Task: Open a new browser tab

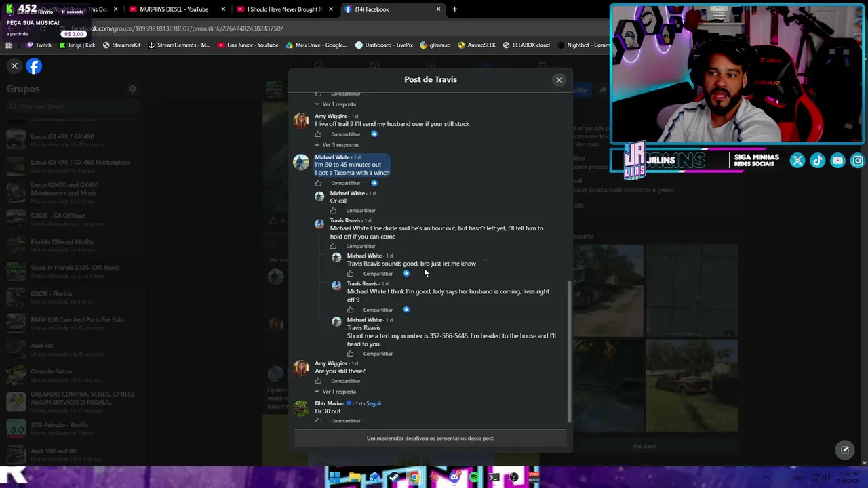Action: click(x=454, y=9)
